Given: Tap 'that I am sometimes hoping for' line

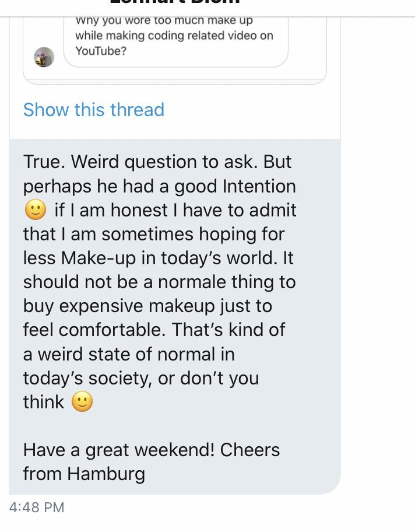Looking at the screenshot, I should click(x=153, y=234).
